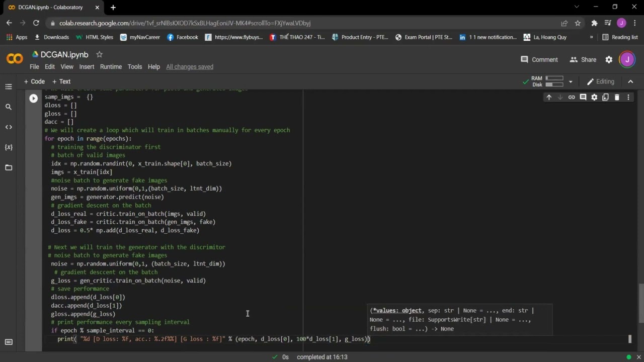Open the Chrome tab search dropdown
The height and width of the screenshot is (362, 644).
[577, 7]
